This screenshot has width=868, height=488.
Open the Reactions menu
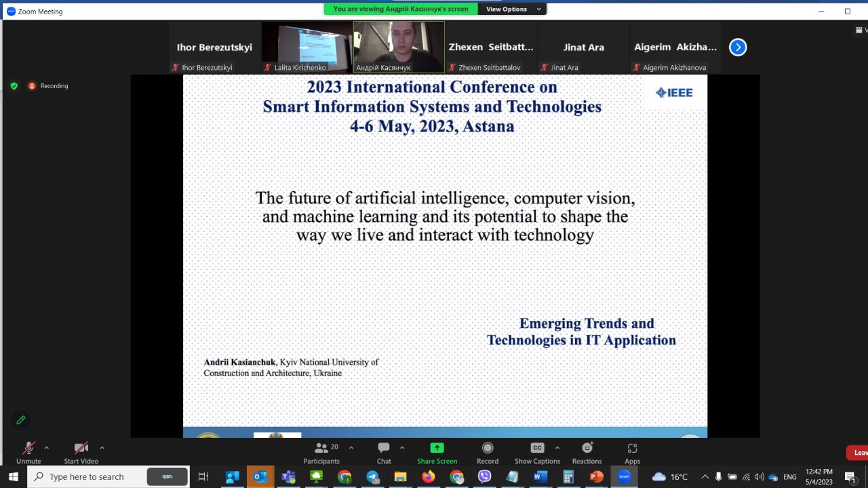tap(587, 452)
